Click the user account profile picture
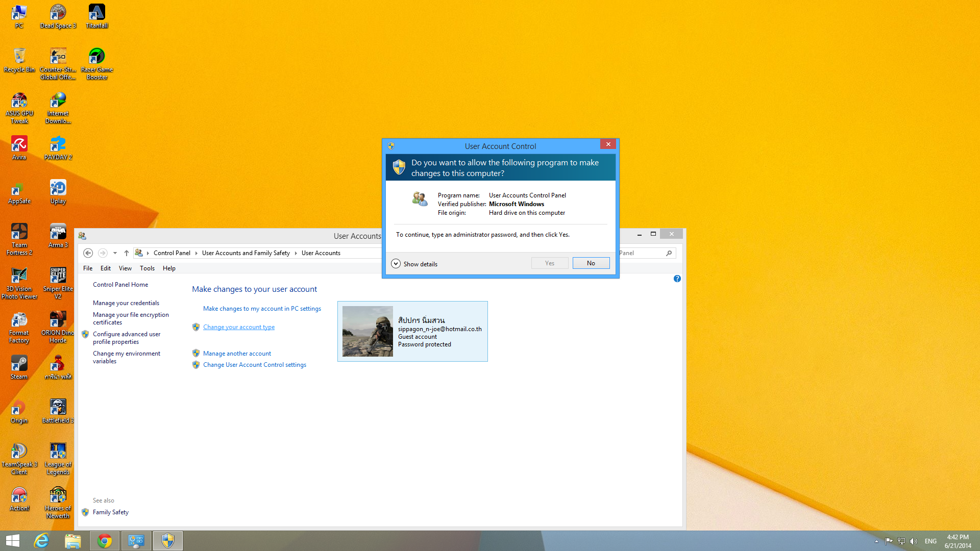This screenshot has width=980, height=551. (367, 331)
